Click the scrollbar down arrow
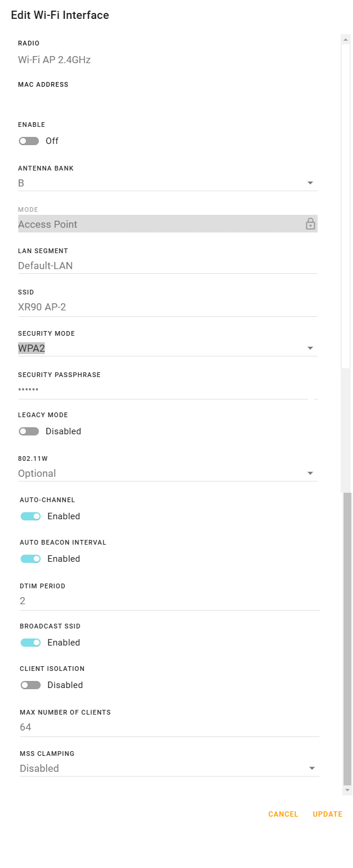This screenshot has width=353, height=868. [347, 790]
